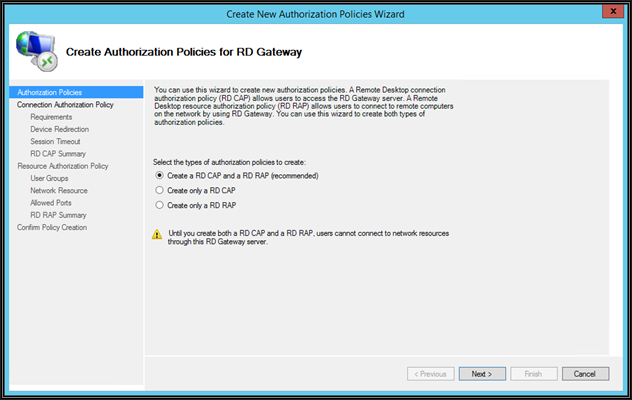Image resolution: width=632 pixels, height=400 pixels.
Task: Go to Confirm Policy Creation step
Action: (52, 227)
